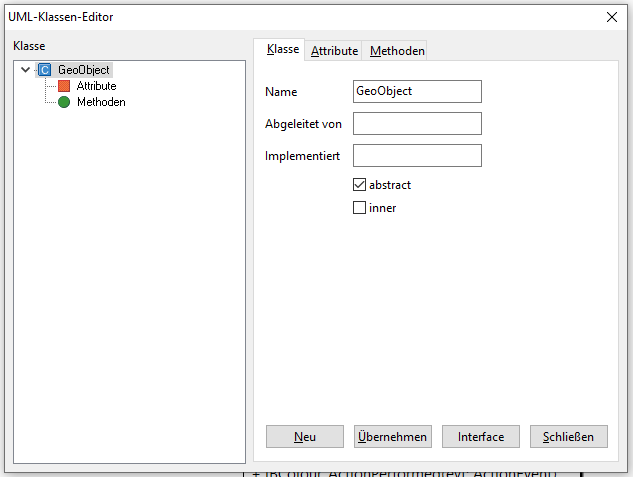This screenshot has height=477, width=633.
Task: Click the blue class icon beside GeoObject
Action: [44, 70]
